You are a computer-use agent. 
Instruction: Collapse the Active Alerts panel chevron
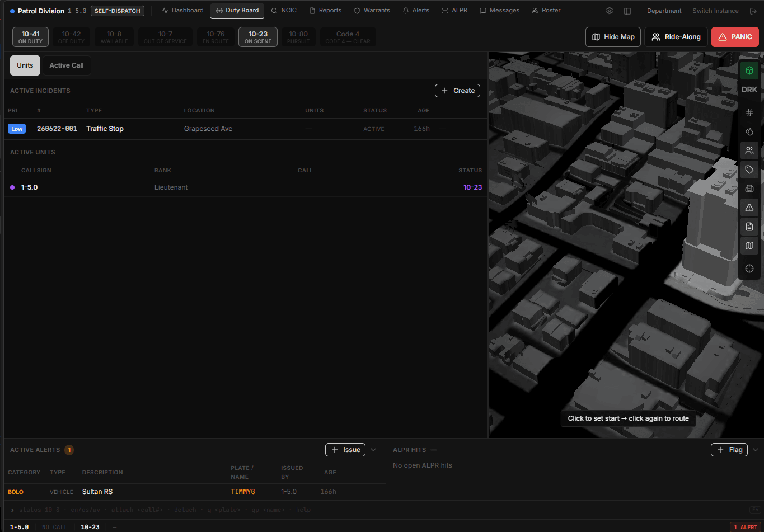(x=373, y=450)
